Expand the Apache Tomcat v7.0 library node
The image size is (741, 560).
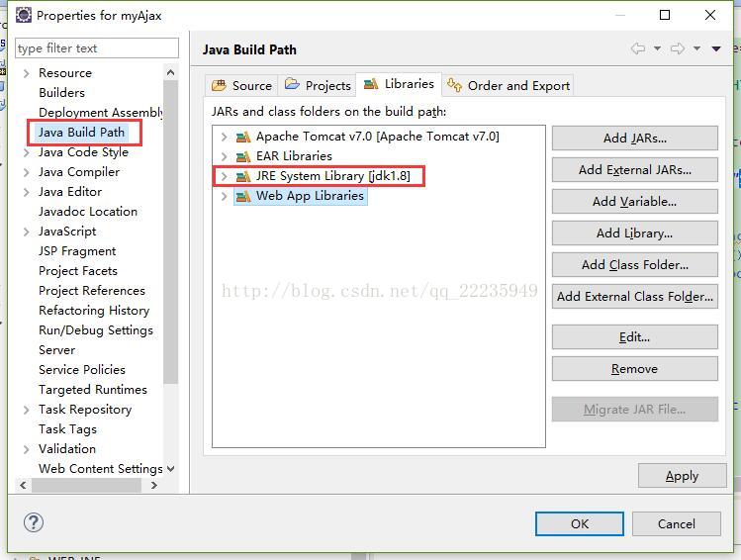[x=224, y=138]
